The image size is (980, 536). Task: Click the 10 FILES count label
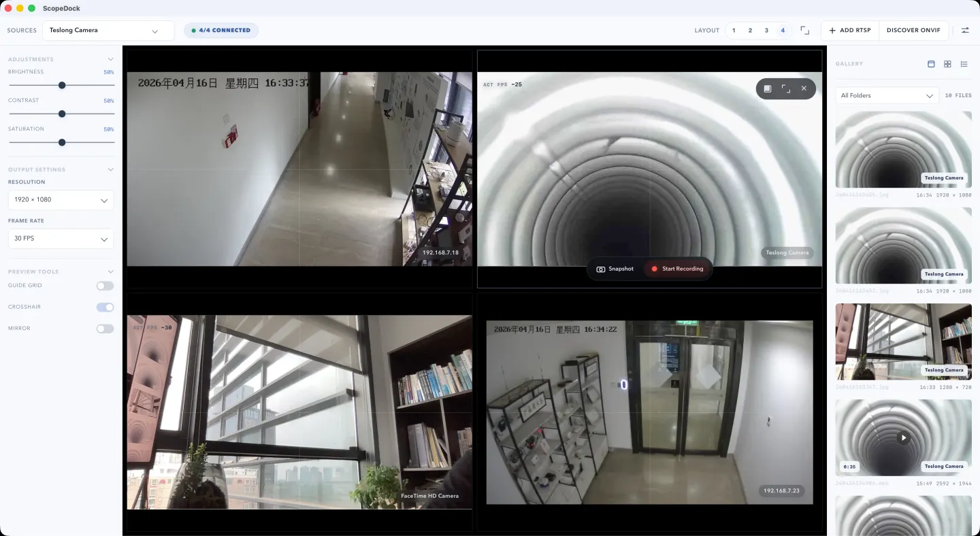[x=958, y=96]
